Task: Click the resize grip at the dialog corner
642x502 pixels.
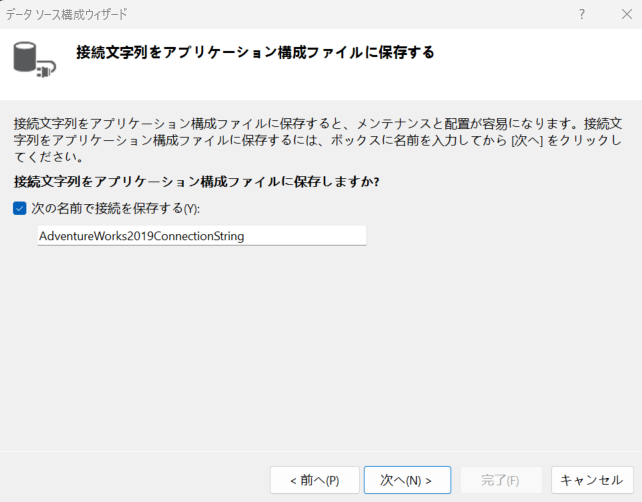Action: coord(636,497)
